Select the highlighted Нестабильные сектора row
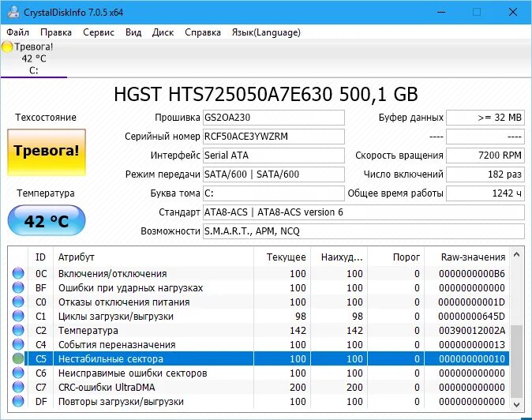The image size is (532, 420). pyautogui.click(x=259, y=358)
